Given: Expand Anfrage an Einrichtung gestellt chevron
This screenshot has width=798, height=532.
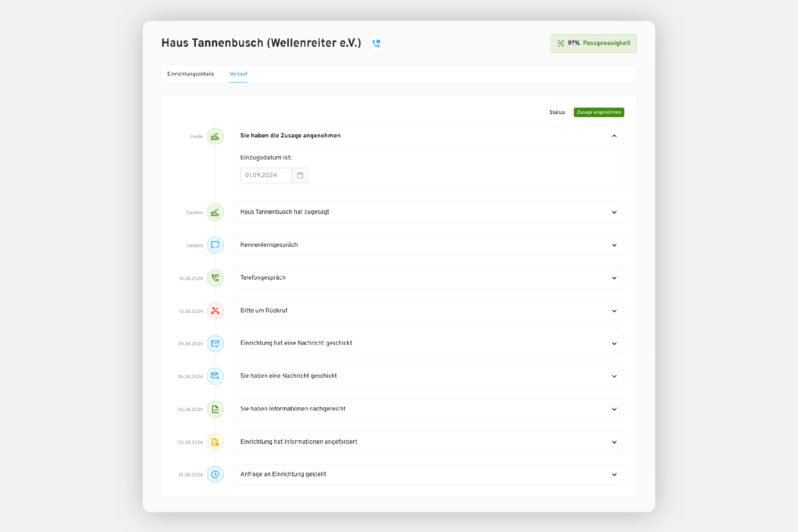Looking at the screenshot, I should click(x=614, y=475).
